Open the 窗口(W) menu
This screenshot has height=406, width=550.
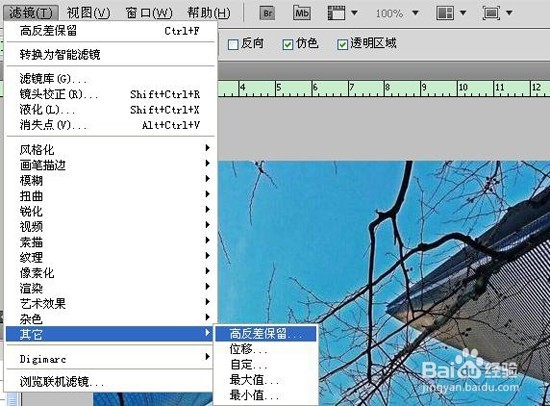[x=149, y=13]
